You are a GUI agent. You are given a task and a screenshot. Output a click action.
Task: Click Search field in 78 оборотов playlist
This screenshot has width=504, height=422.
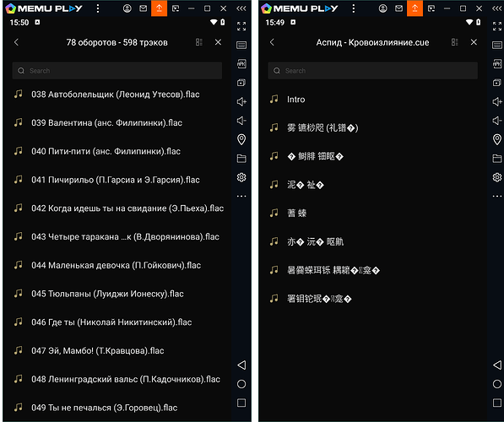(x=117, y=71)
